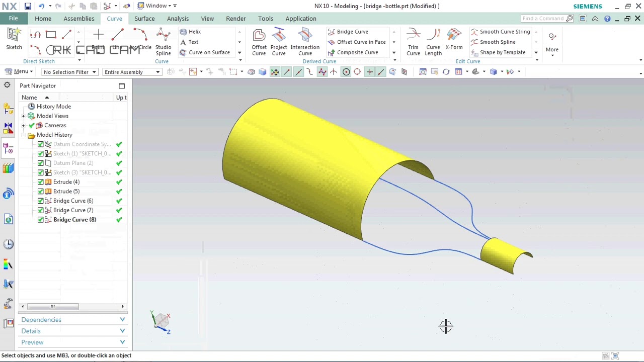The image size is (644, 362).
Task: Click the Undo arrow icon
Action: pyautogui.click(x=41, y=6)
